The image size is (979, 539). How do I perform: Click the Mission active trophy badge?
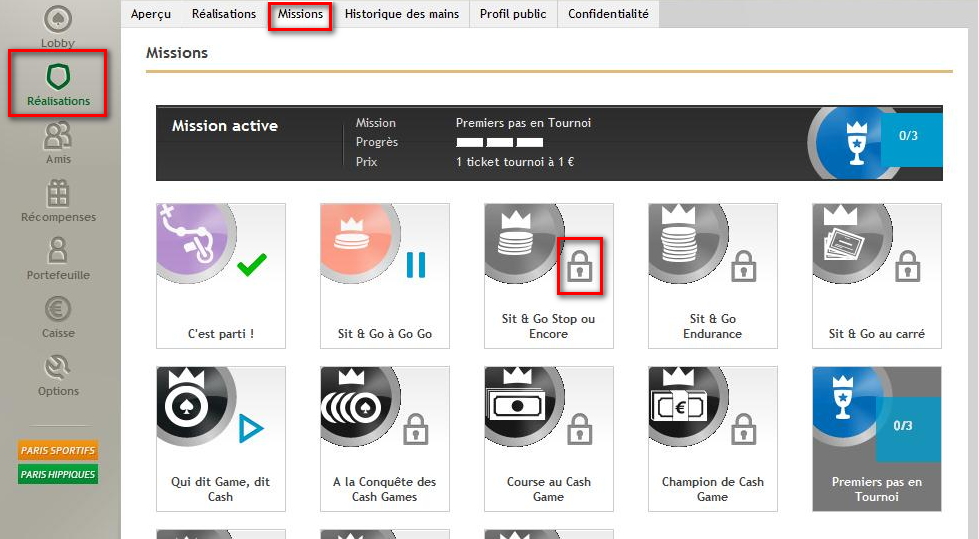[x=854, y=143]
